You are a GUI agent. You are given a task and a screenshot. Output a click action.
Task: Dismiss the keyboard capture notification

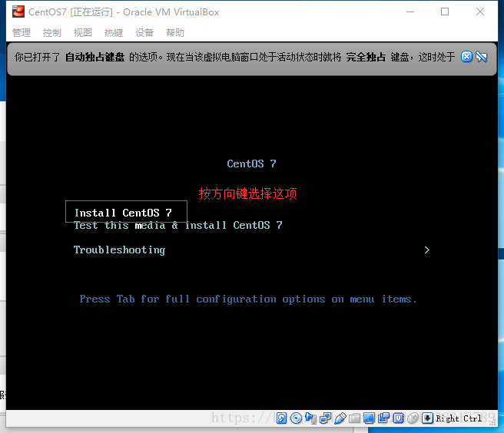(x=466, y=57)
